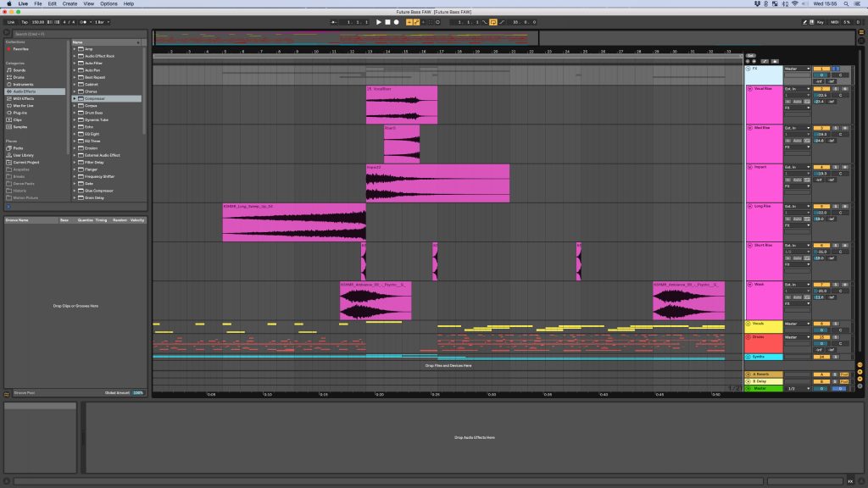Click the Master track volume slider

click(821, 388)
